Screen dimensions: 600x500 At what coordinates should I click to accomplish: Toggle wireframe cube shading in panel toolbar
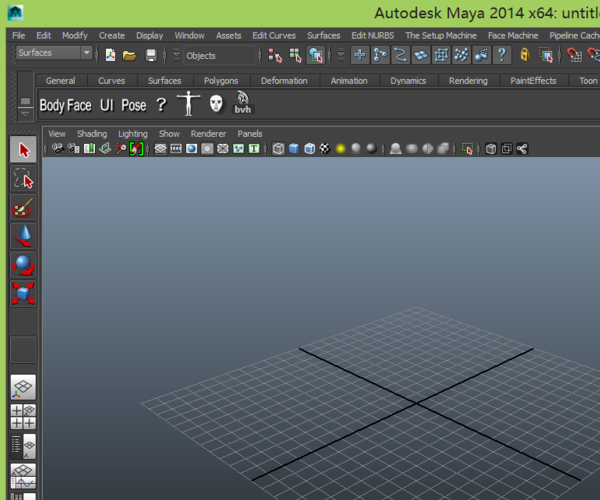pos(278,149)
